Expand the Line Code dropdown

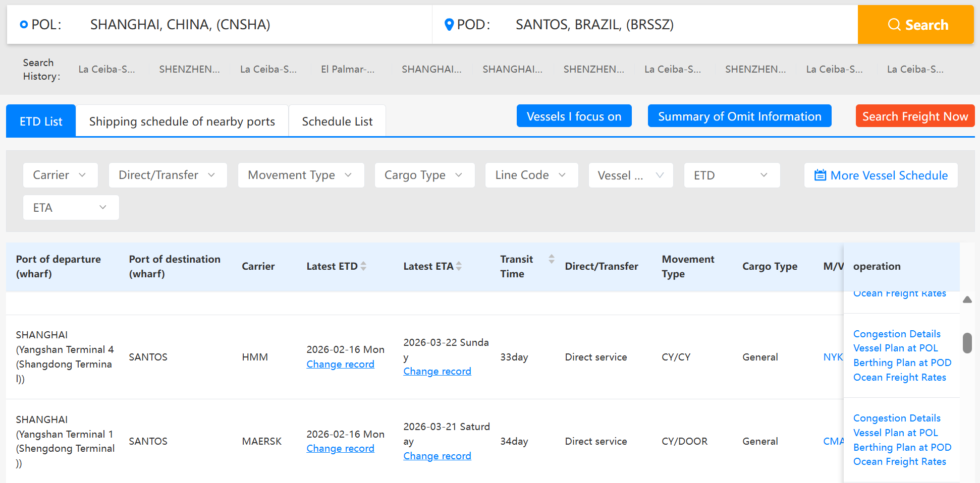point(531,175)
